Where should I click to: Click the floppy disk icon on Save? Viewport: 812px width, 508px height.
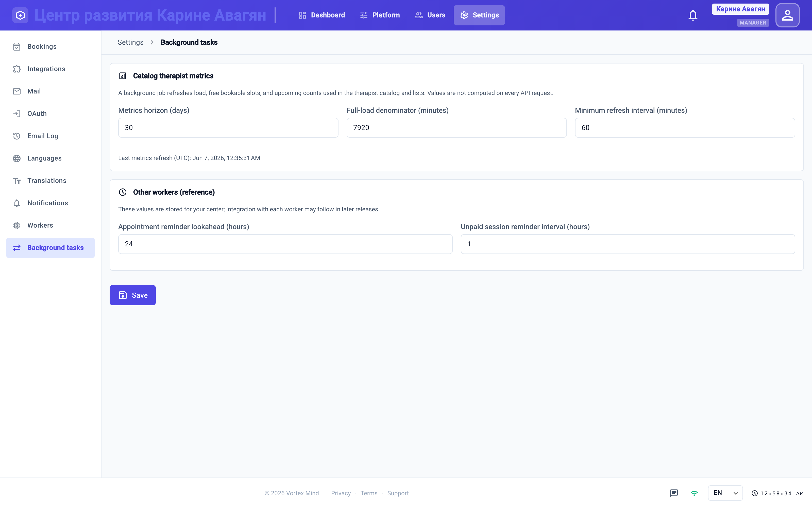(123, 295)
